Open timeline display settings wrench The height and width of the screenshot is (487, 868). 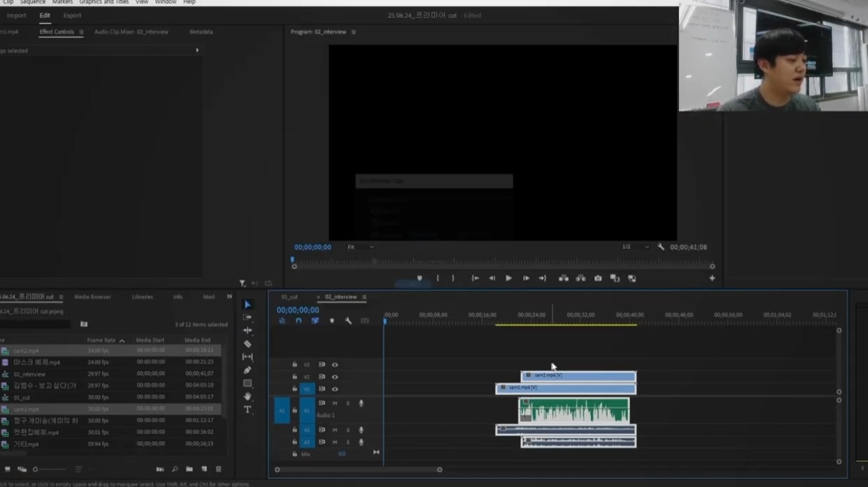(348, 321)
